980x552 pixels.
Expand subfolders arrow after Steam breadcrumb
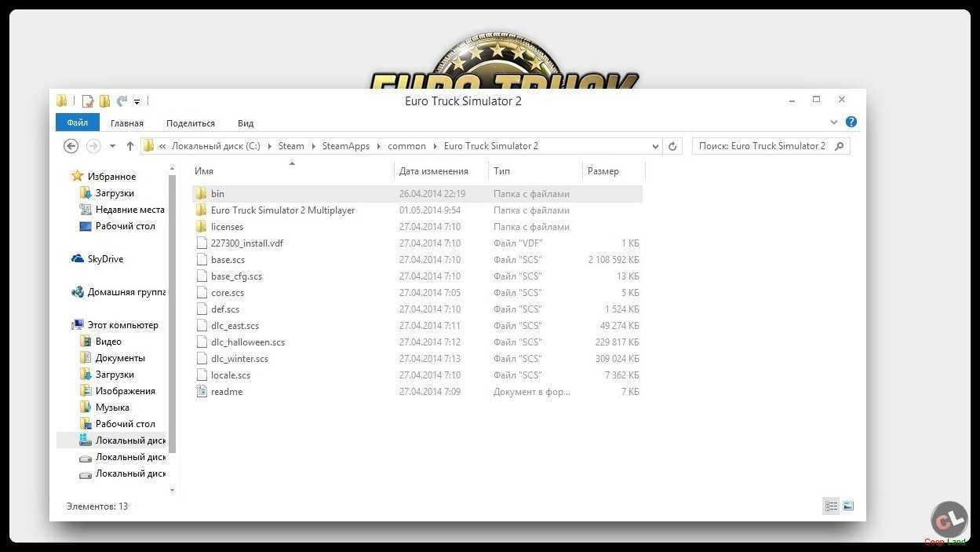312,146
